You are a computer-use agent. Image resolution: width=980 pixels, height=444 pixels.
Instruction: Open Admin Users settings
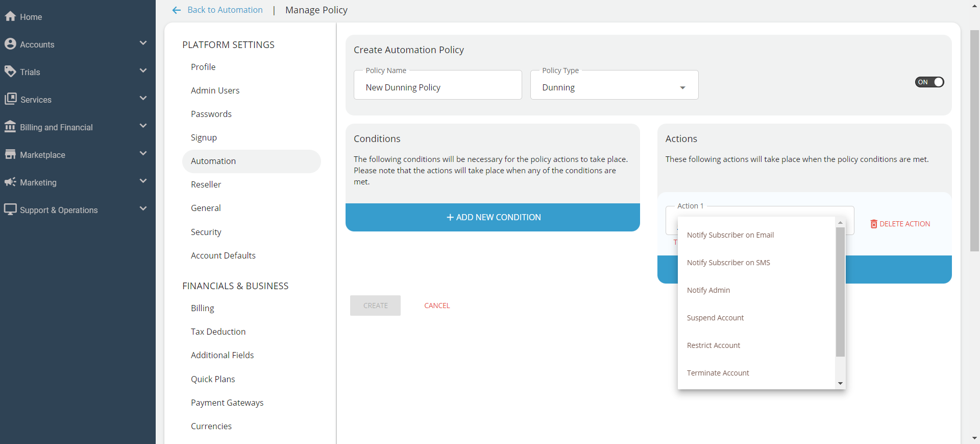tap(215, 90)
